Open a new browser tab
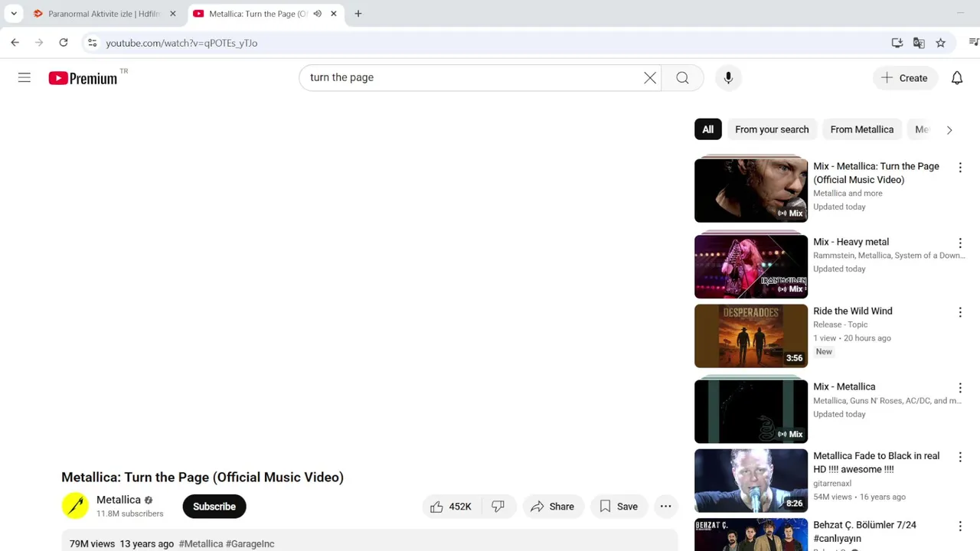The image size is (980, 551). coord(358,14)
